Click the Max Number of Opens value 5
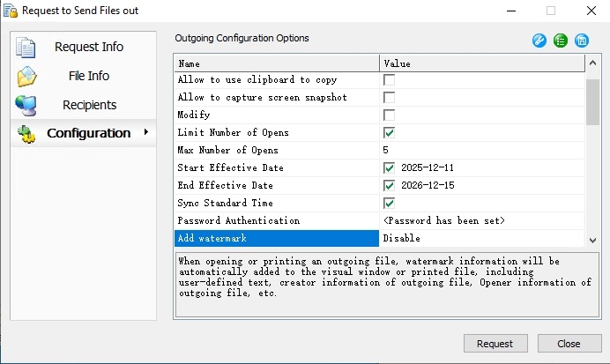 coord(385,150)
